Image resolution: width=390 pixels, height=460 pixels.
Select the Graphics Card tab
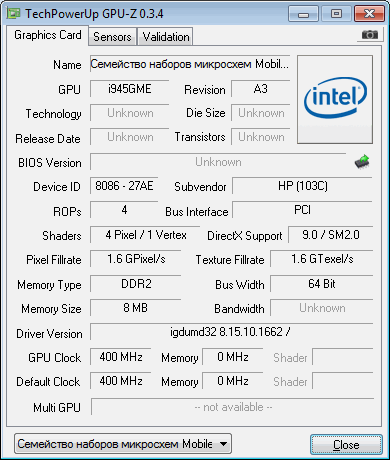[48, 35]
